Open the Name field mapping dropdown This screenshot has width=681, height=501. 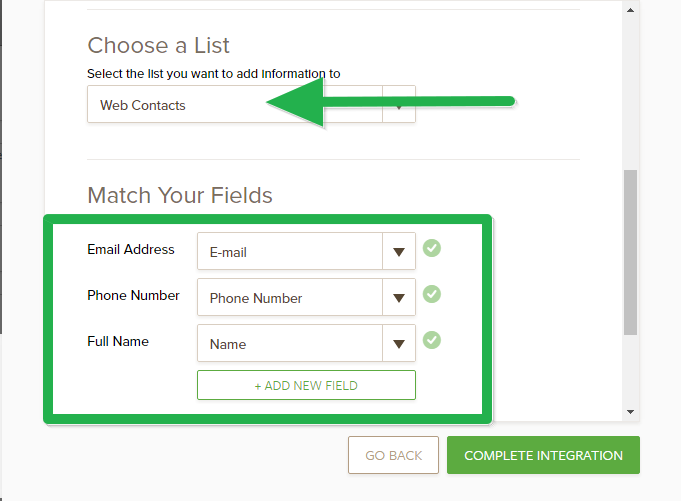coord(290,344)
